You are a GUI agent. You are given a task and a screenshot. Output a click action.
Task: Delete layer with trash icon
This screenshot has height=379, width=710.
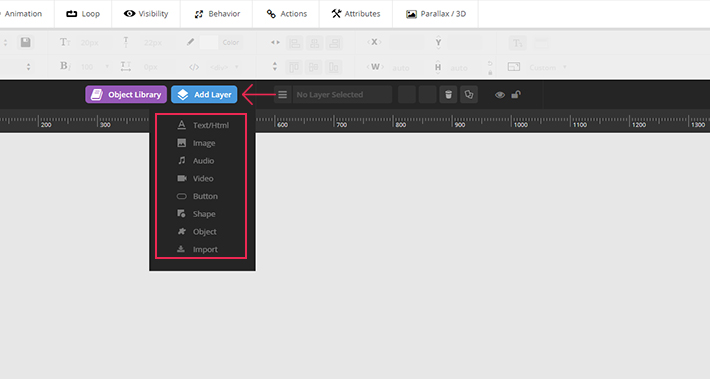(448, 95)
